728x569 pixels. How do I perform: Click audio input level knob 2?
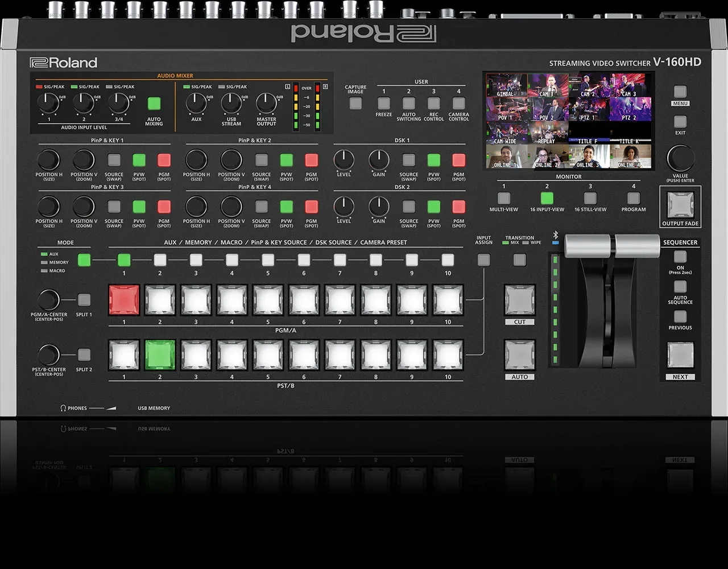tap(84, 104)
